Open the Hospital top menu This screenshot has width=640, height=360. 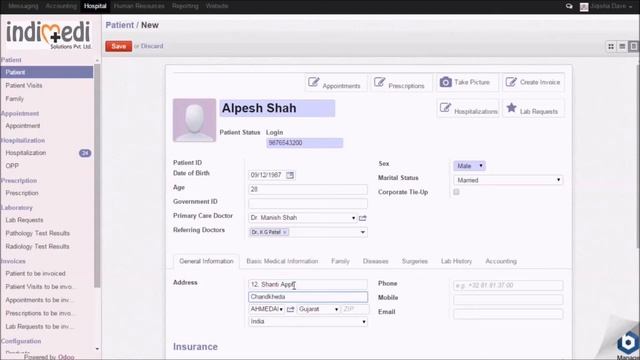(95, 6)
